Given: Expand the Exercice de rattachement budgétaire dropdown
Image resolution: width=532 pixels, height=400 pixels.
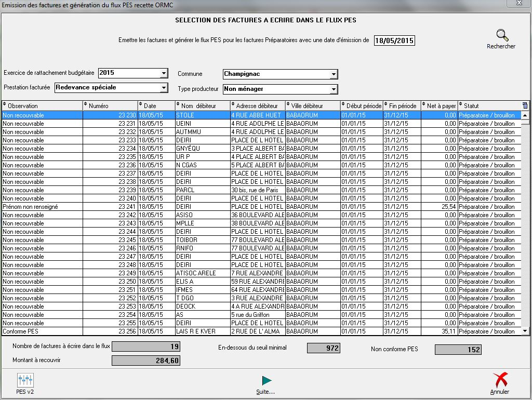Looking at the screenshot, I should pyautogui.click(x=164, y=73).
